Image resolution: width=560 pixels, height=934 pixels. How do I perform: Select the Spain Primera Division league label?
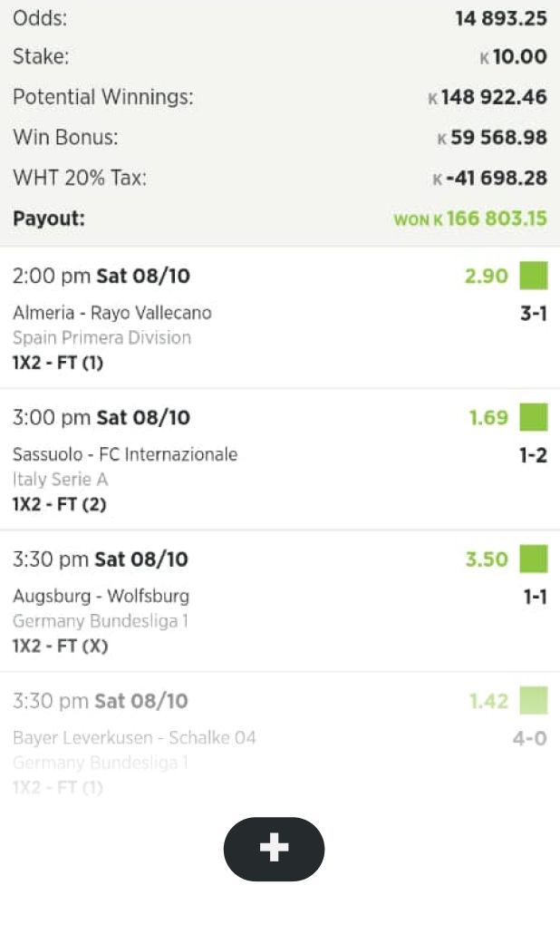tap(101, 337)
